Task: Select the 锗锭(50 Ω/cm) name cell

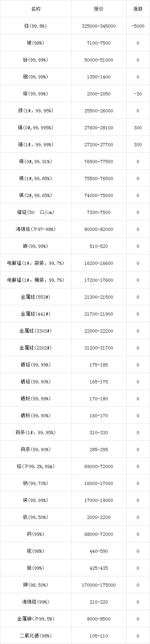Action: coord(36,212)
